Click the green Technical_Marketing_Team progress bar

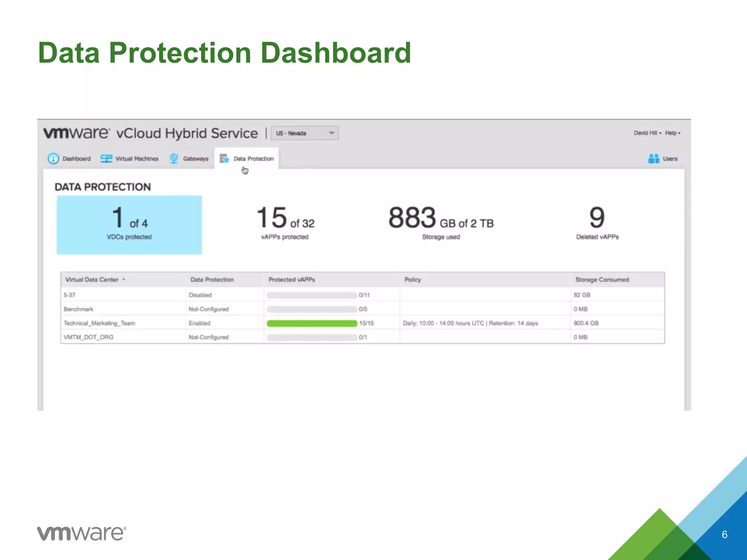pos(312,323)
